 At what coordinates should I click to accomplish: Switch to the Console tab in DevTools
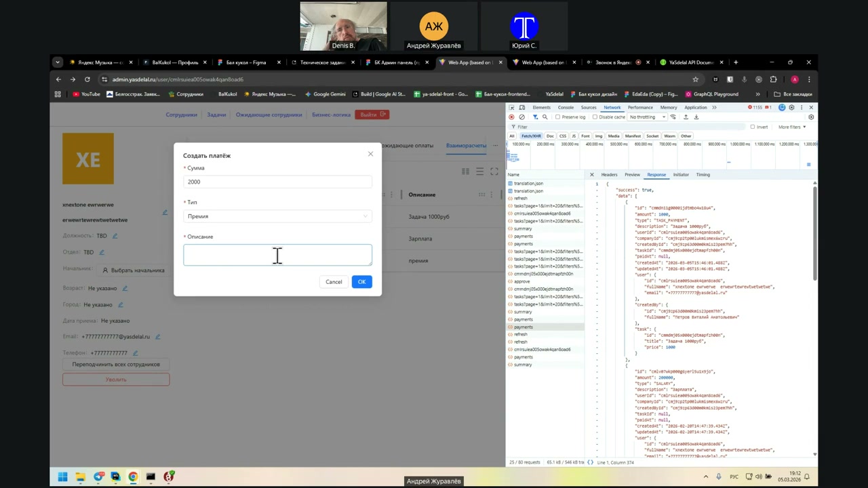pos(566,108)
